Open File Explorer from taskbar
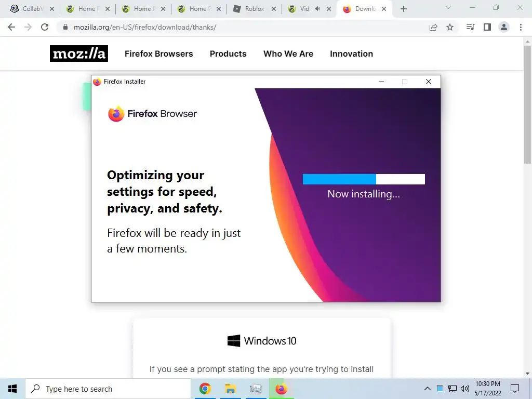Image resolution: width=532 pixels, height=399 pixels. point(230,389)
